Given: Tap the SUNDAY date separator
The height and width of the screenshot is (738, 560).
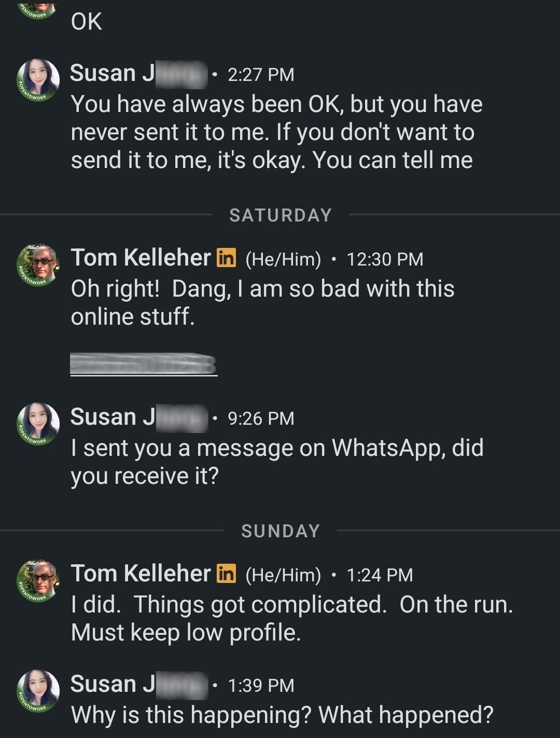Looking at the screenshot, I should pos(281,531).
